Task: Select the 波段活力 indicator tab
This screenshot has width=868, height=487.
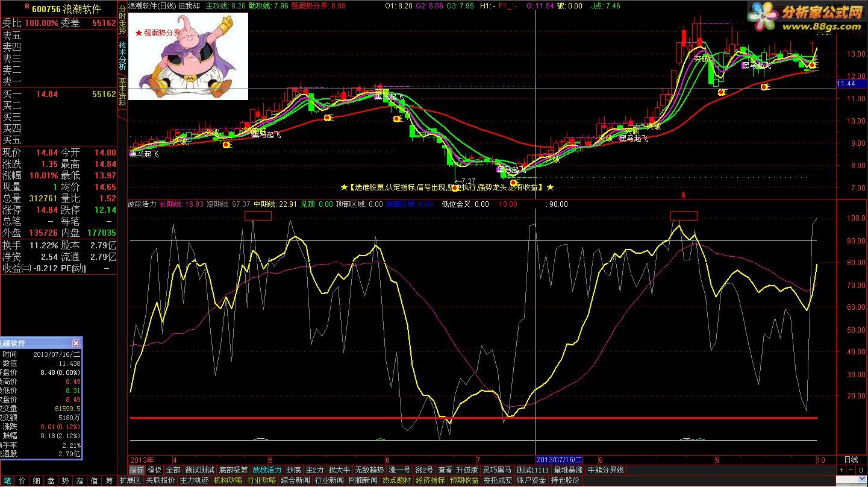Action: click(267, 470)
